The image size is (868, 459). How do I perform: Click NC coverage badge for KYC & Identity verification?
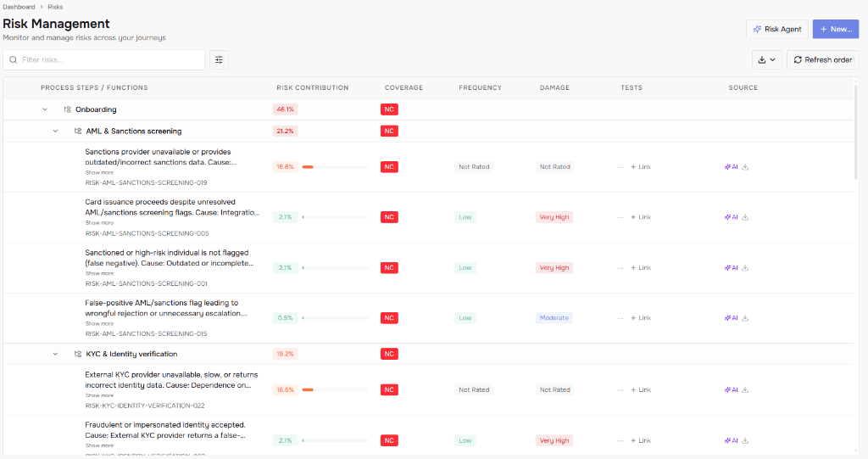click(x=389, y=354)
